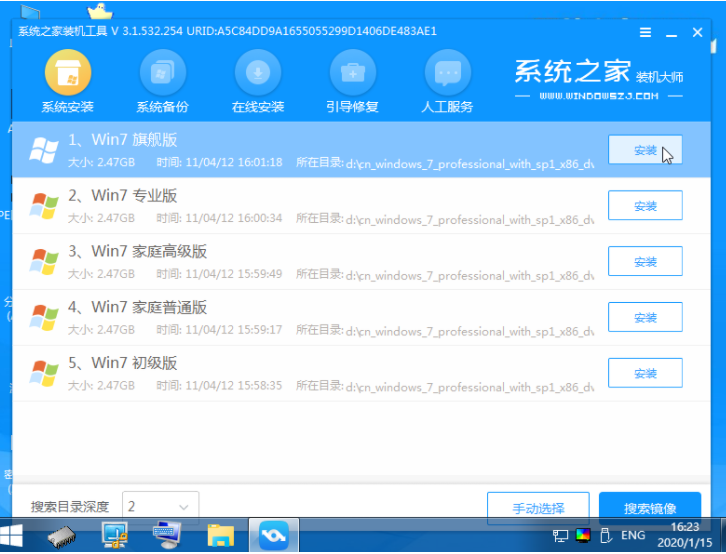Screen dimensions: 726x554
Task: Click the Windows logo of Win7 专业版
Action: click(x=44, y=206)
